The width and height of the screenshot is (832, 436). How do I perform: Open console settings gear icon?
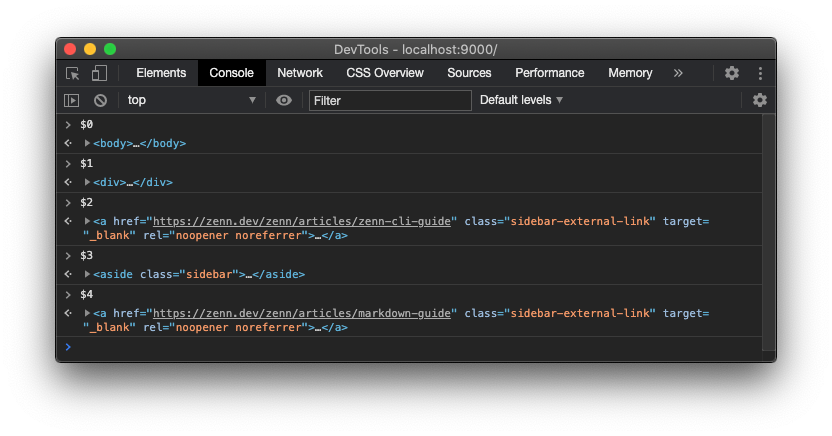coord(760,100)
